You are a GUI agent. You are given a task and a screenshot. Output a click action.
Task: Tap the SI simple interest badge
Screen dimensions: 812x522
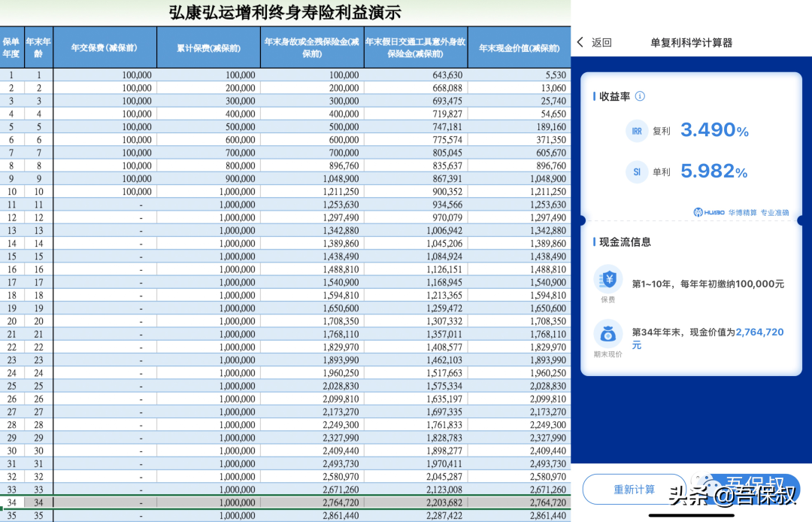pyautogui.click(x=637, y=172)
